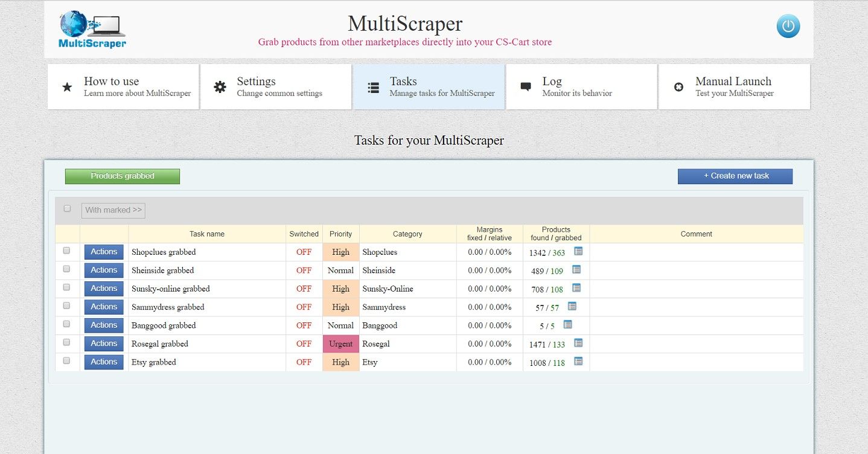Click the Rosegal grabbed task name
The width and height of the screenshot is (868, 454).
tap(160, 344)
